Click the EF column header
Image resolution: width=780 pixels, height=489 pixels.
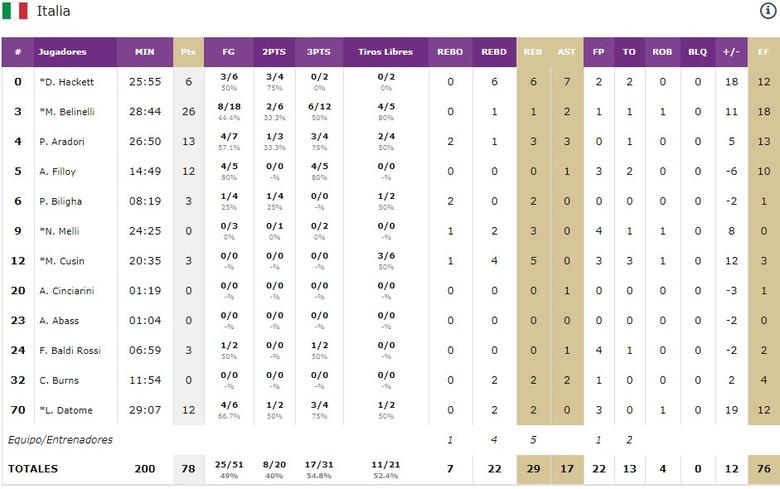pyautogui.click(x=763, y=52)
